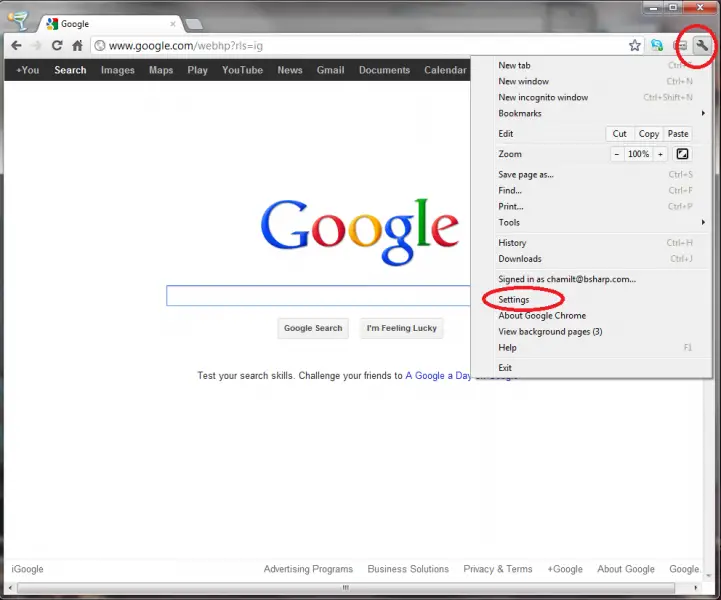Click the Cut button in Edit row
The height and width of the screenshot is (600, 721).
tap(619, 134)
